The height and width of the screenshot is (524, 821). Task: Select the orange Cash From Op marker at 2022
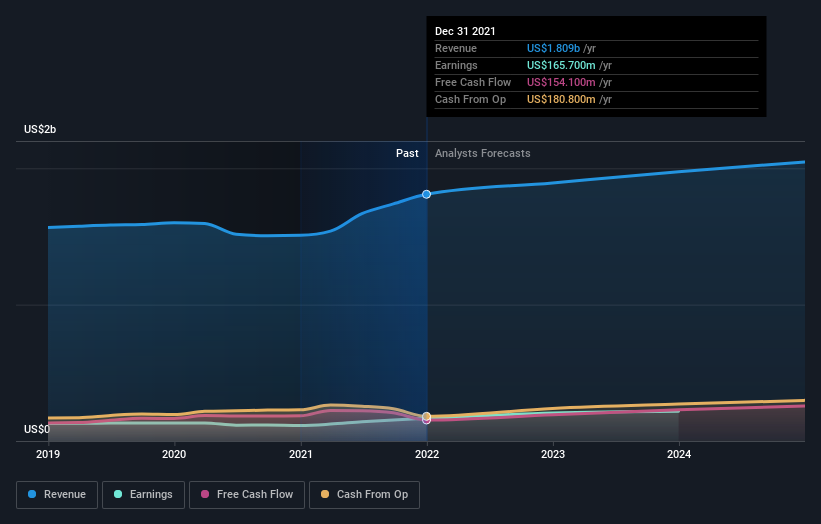click(x=427, y=416)
